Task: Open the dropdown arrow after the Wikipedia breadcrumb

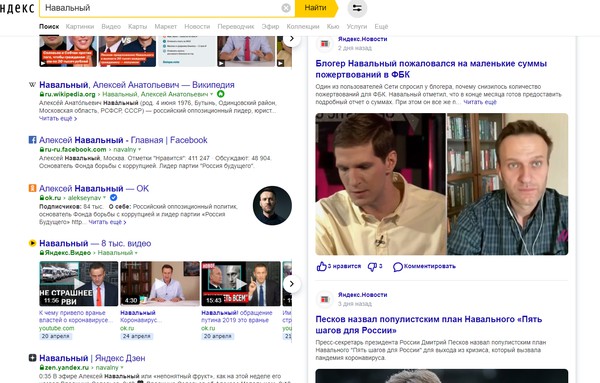Action: coord(212,94)
